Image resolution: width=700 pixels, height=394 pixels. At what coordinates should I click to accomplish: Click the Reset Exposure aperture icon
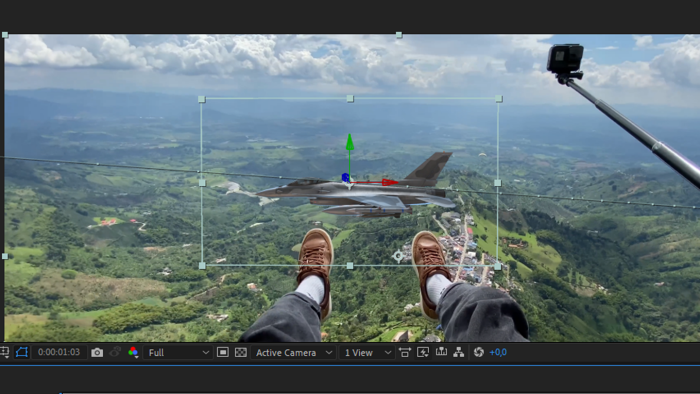(479, 352)
